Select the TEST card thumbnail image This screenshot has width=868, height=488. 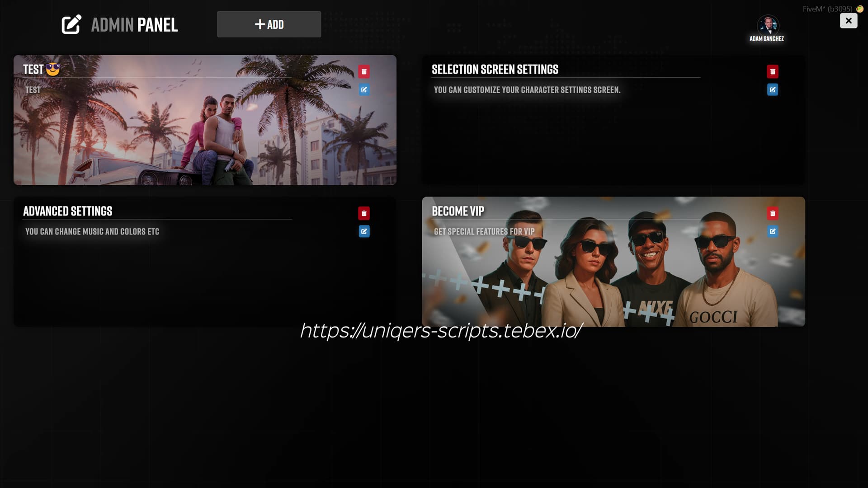click(x=204, y=136)
